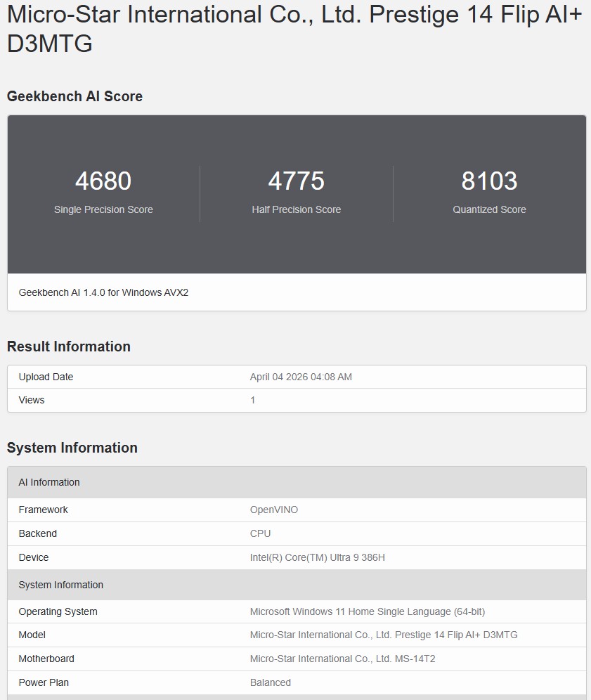This screenshot has height=700, width=591.
Task: Select the Quantized Score label
Action: (489, 209)
